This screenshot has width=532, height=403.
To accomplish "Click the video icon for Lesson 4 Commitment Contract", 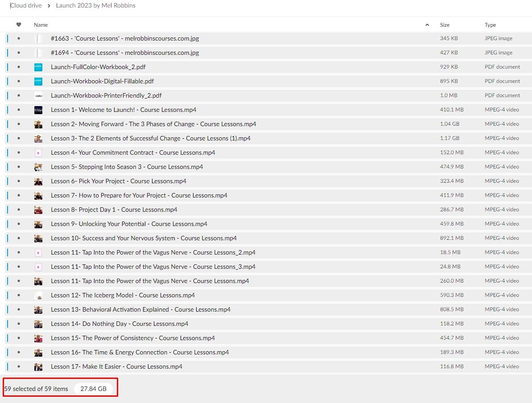I will pyautogui.click(x=38, y=152).
